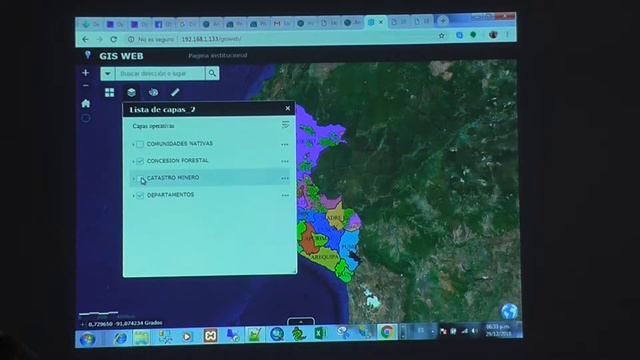This screenshot has width=640, height=360.
Task: Open the Chrome profile avatar
Action: (493, 35)
